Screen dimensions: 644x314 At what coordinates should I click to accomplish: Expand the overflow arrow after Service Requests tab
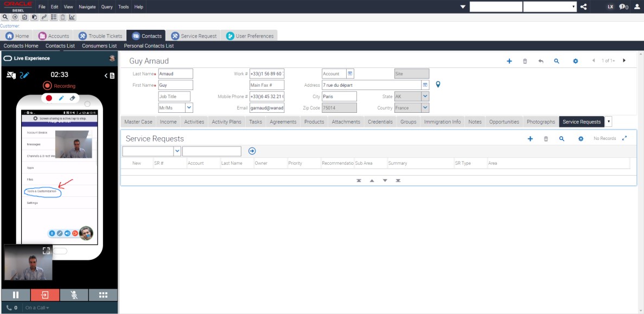(x=608, y=121)
